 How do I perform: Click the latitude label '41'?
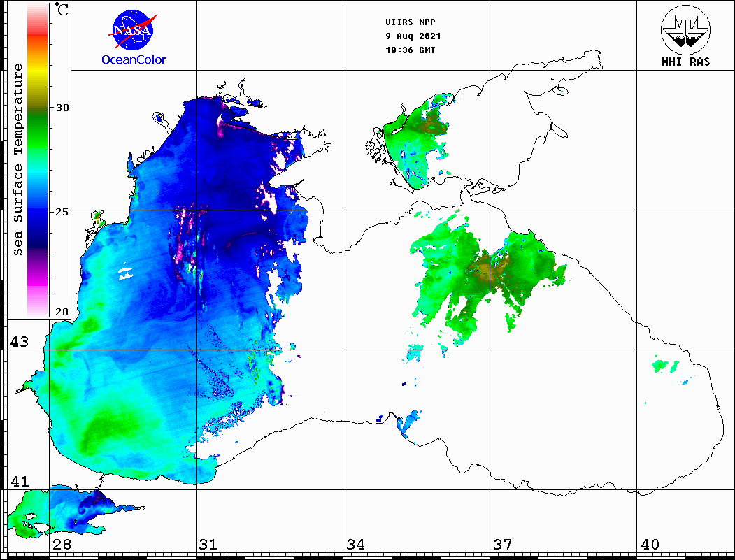point(19,481)
